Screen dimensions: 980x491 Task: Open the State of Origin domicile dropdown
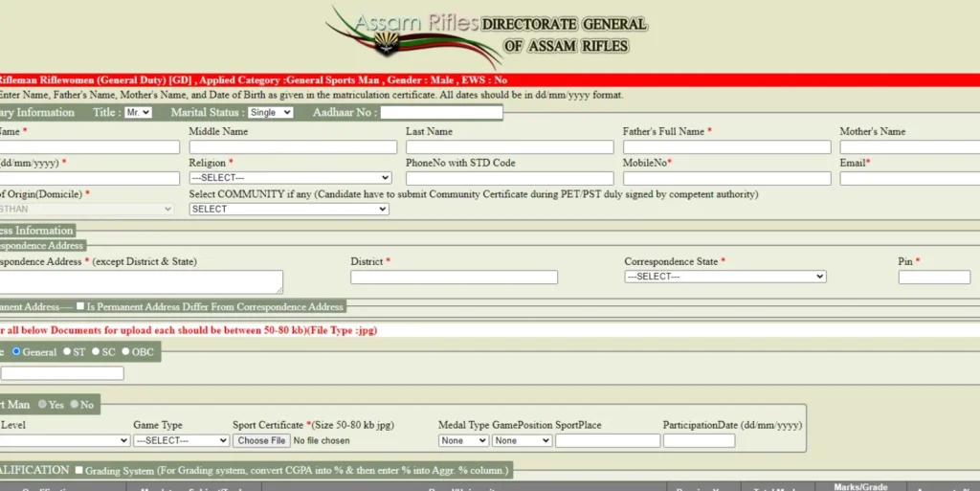point(86,209)
